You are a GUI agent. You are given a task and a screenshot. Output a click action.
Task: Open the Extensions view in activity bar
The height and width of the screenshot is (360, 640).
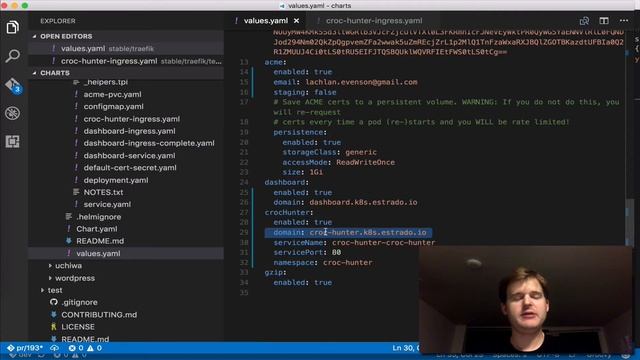pyautogui.click(x=13, y=142)
